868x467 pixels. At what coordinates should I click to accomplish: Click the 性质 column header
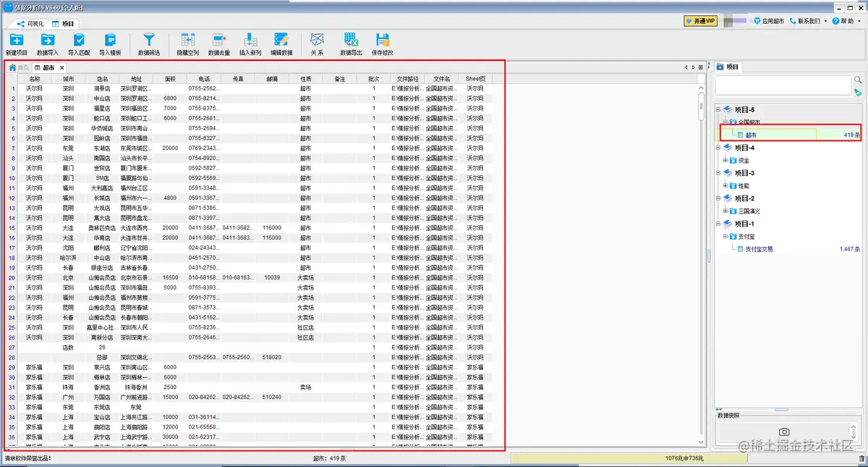[306, 78]
